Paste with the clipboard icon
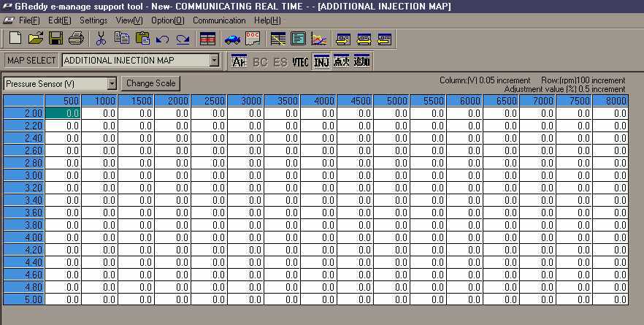Viewport: 644px width, 325px height. coord(142,39)
